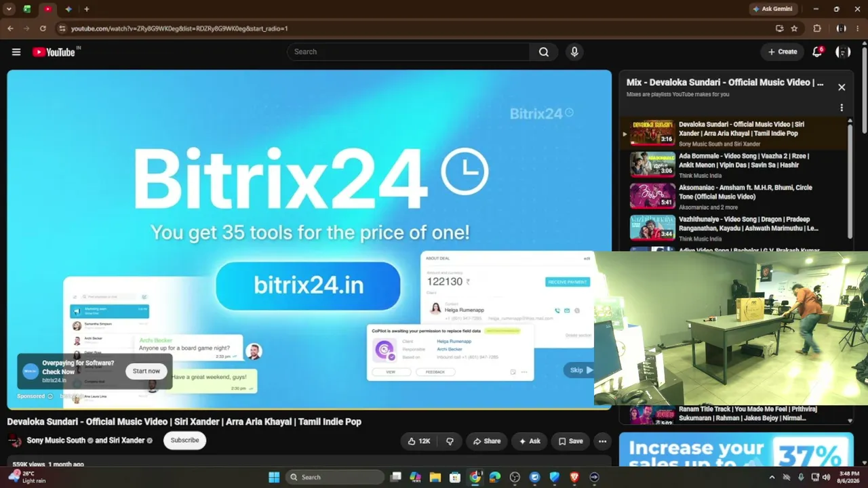Open YouTube notifications bell
Image resolution: width=868 pixels, height=488 pixels.
click(817, 52)
